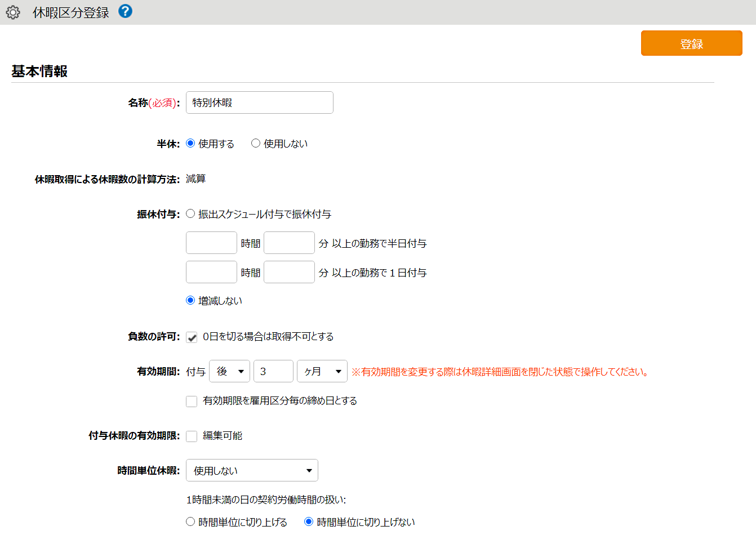
Task: Check 有効期限を雇用区分毎の締め日とする checkbox
Action: (x=192, y=401)
